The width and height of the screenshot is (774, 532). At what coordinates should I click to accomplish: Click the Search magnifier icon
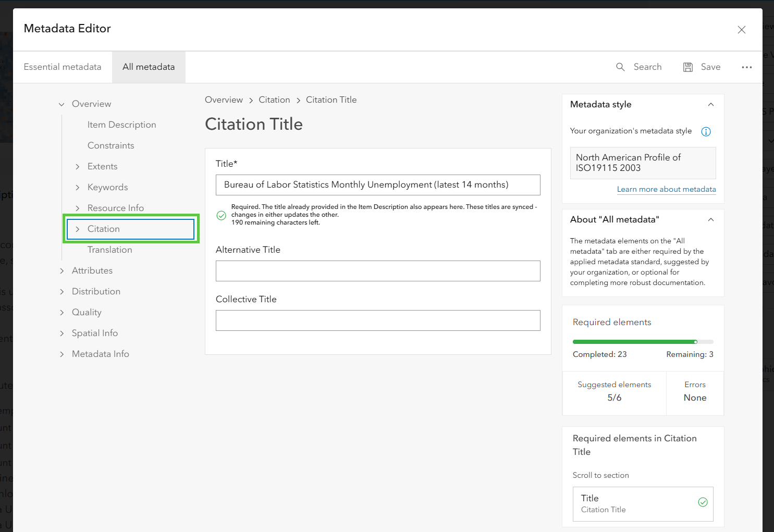click(x=620, y=67)
